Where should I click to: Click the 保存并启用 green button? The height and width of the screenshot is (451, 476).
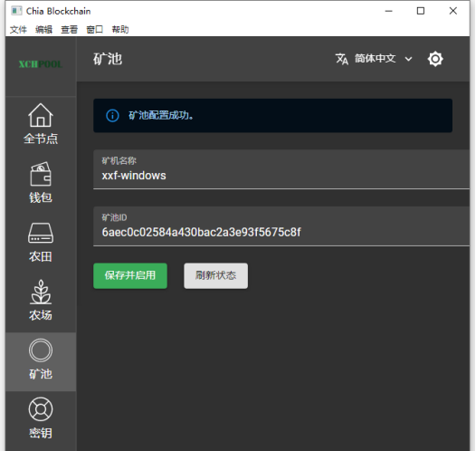coord(130,275)
